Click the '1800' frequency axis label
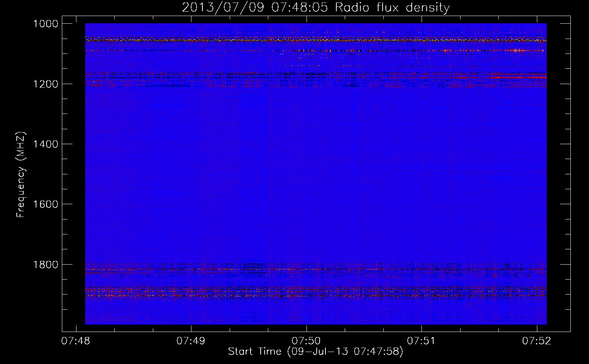The width and height of the screenshot is (589, 364). coord(46,264)
